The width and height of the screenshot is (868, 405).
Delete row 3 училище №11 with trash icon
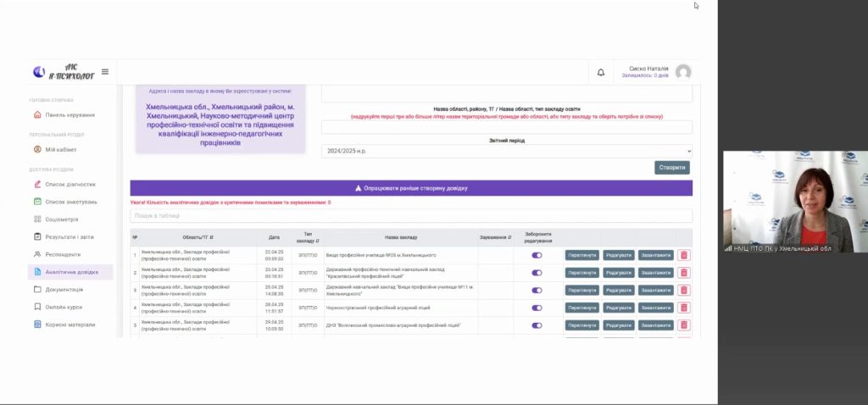tap(684, 290)
